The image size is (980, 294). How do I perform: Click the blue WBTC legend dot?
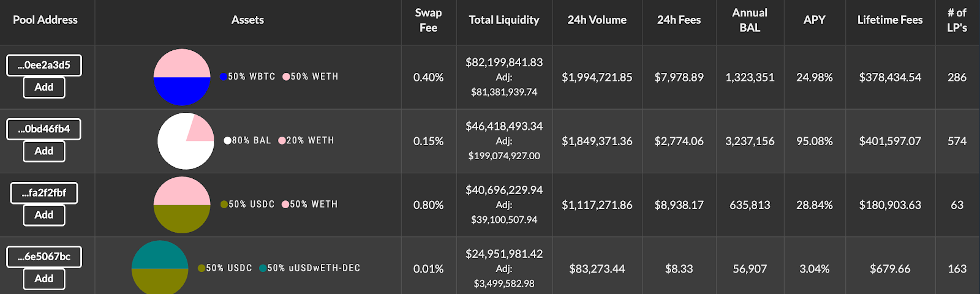click(224, 77)
